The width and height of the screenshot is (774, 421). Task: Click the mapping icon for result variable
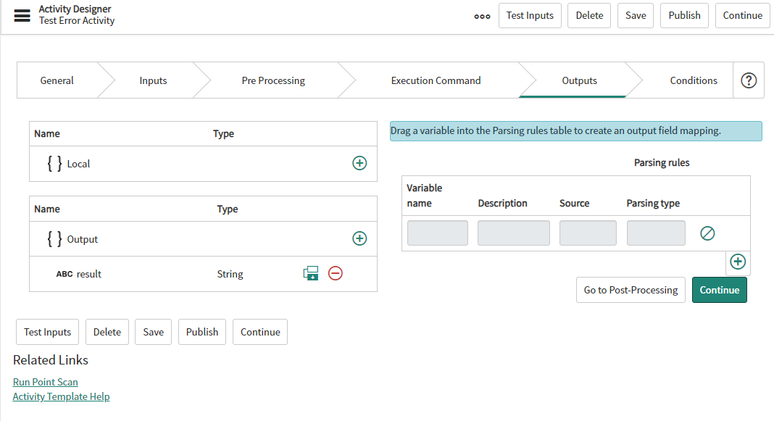[x=311, y=273]
